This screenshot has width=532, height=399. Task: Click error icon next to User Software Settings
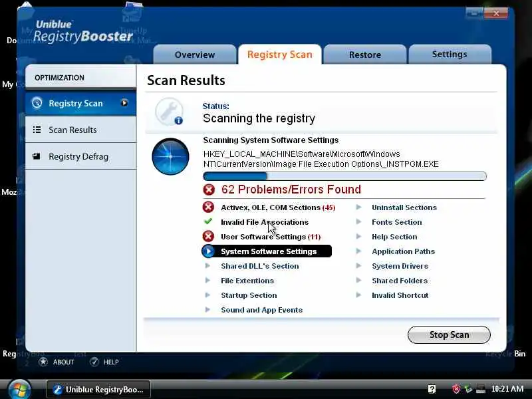pos(208,237)
